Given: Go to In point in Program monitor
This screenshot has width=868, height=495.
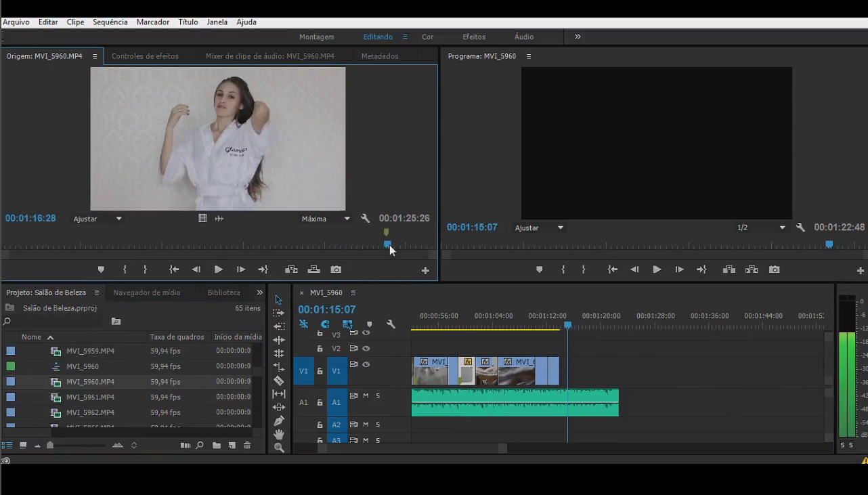Looking at the screenshot, I should click(612, 270).
